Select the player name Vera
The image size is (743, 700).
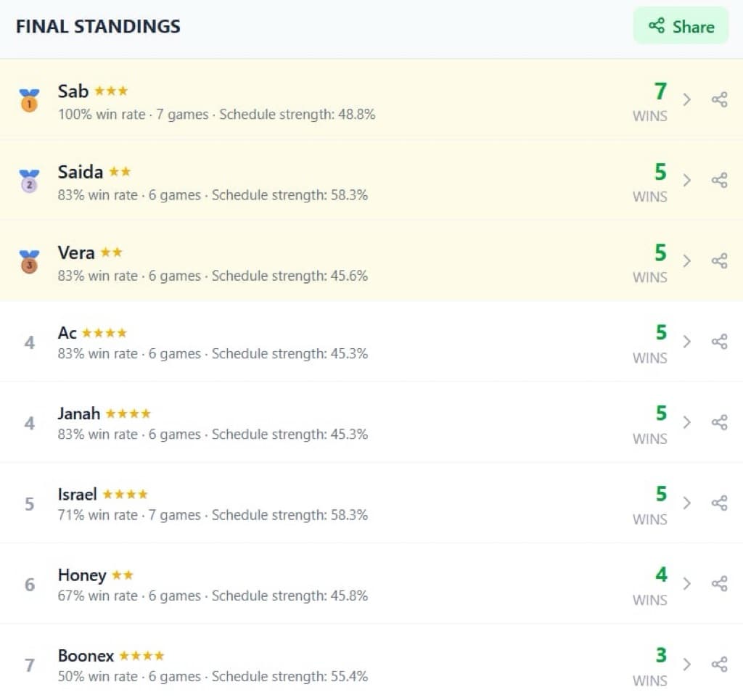[x=76, y=253]
